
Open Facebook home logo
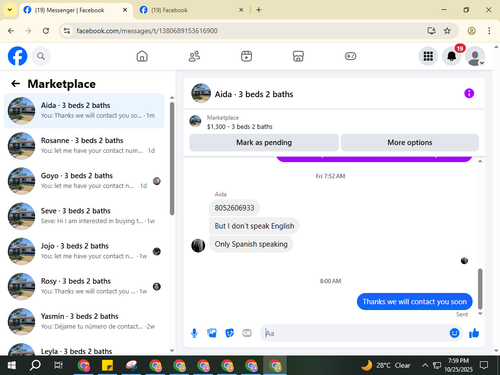tap(17, 56)
